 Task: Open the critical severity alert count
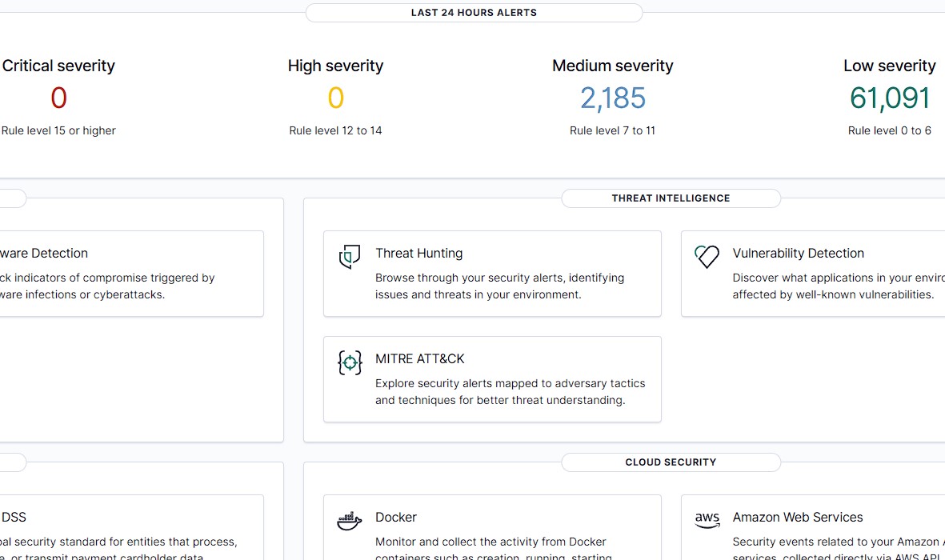pos(58,98)
